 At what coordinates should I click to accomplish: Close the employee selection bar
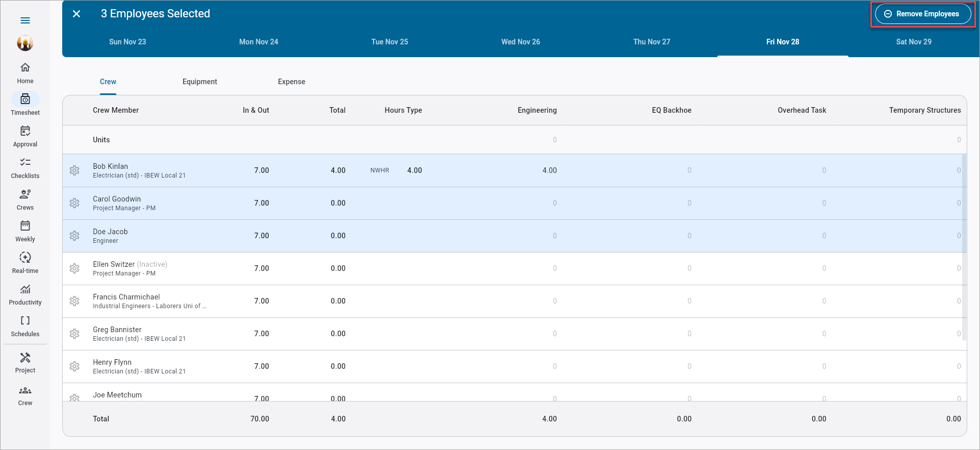[76, 14]
